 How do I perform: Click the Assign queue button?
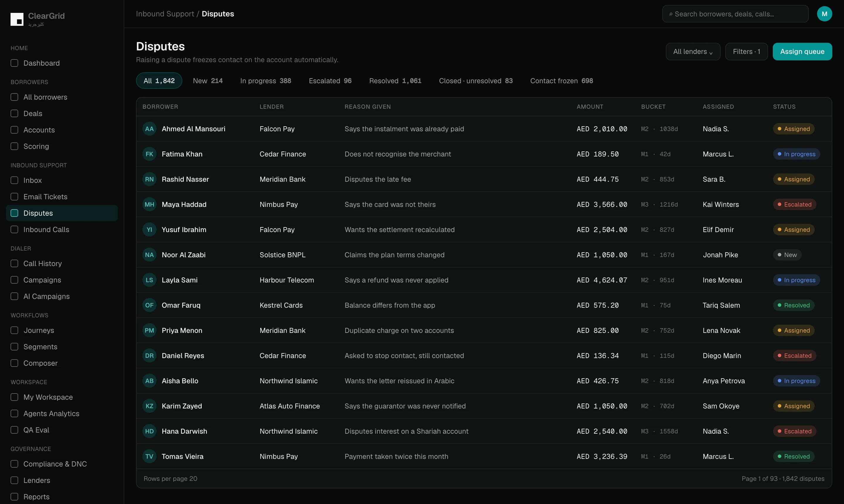coord(802,52)
